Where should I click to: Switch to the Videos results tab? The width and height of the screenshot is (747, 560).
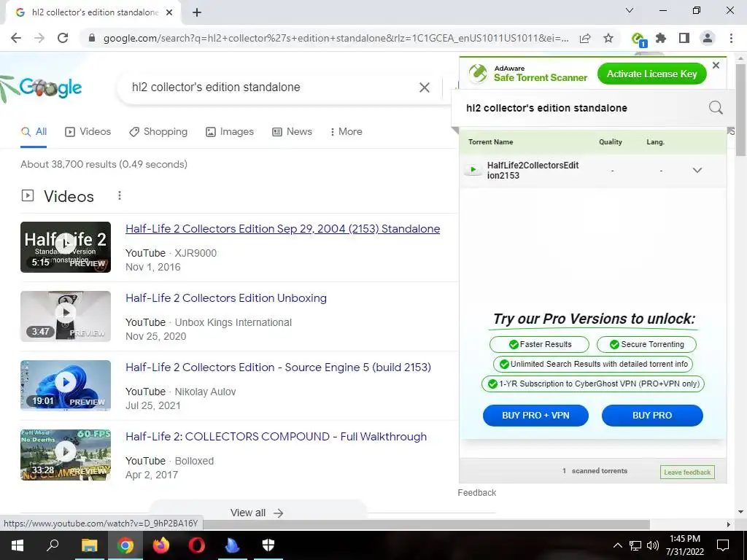pos(88,132)
